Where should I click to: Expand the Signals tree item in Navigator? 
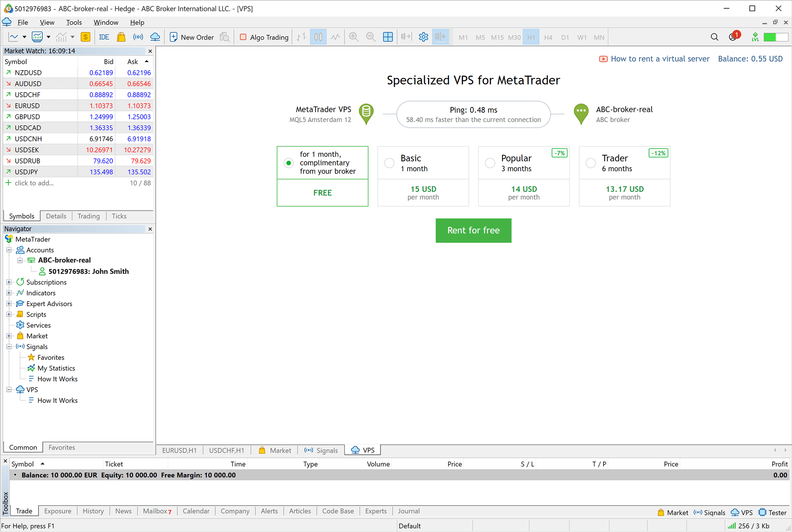[10, 347]
